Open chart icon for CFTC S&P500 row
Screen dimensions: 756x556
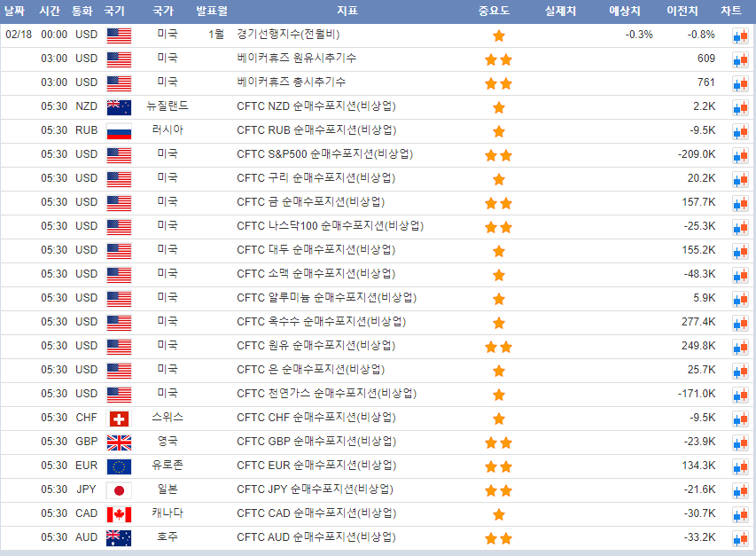739,156
